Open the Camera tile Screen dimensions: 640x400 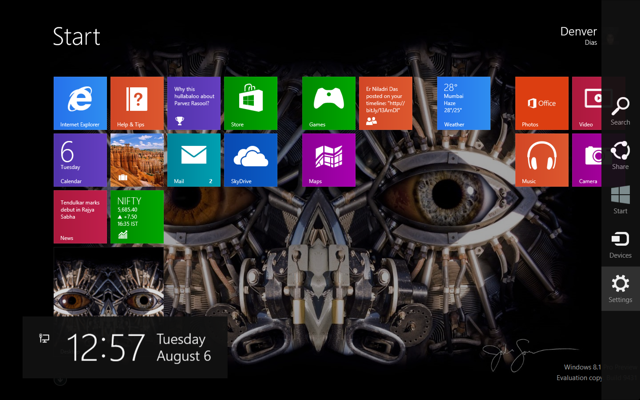coord(589,160)
